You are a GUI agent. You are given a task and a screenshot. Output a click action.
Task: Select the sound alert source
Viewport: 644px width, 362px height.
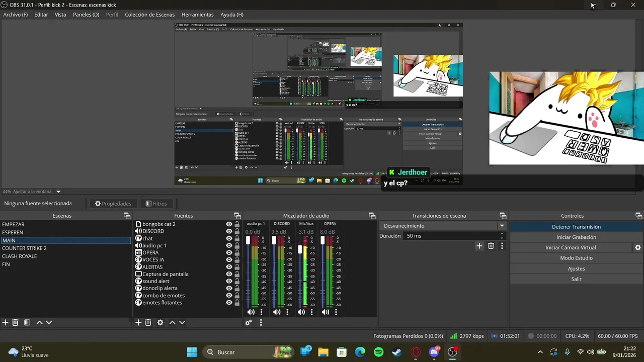click(156, 281)
